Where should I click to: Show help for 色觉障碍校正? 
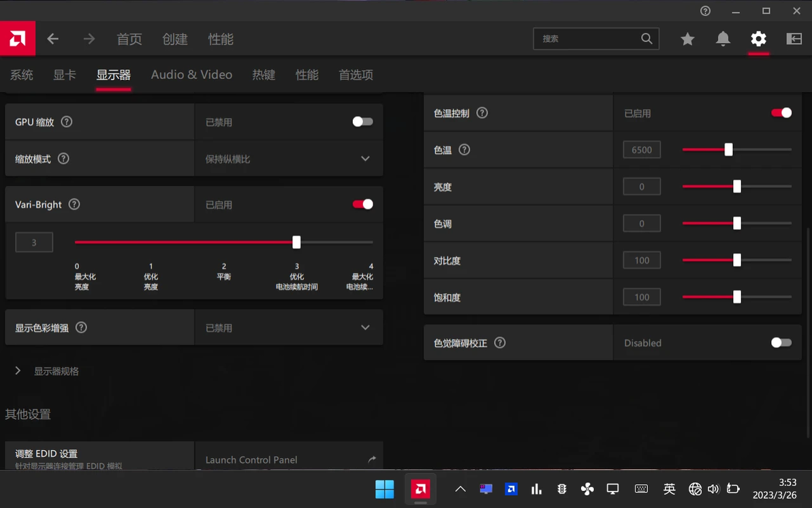(499, 342)
